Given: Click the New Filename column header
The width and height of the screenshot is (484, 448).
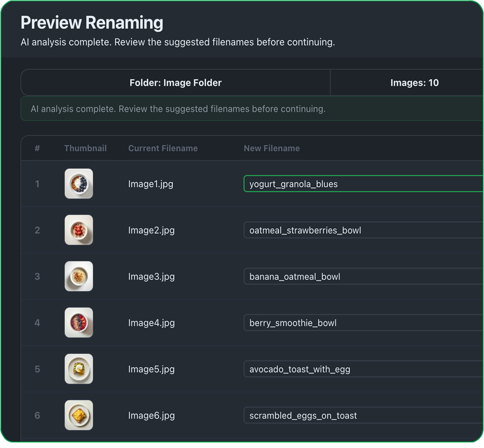Looking at the screenshot, I should pyautogui.click(x=271, y=148).
